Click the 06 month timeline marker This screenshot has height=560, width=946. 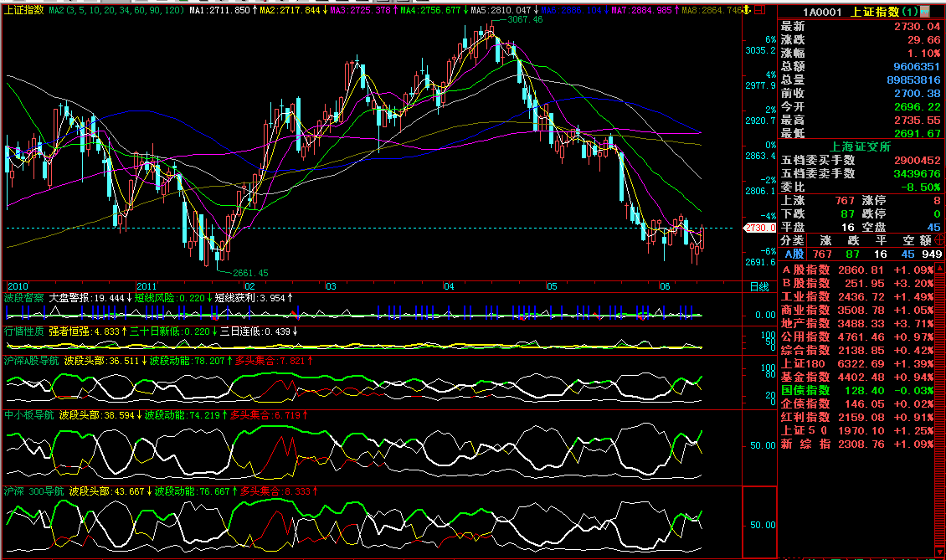664,286
